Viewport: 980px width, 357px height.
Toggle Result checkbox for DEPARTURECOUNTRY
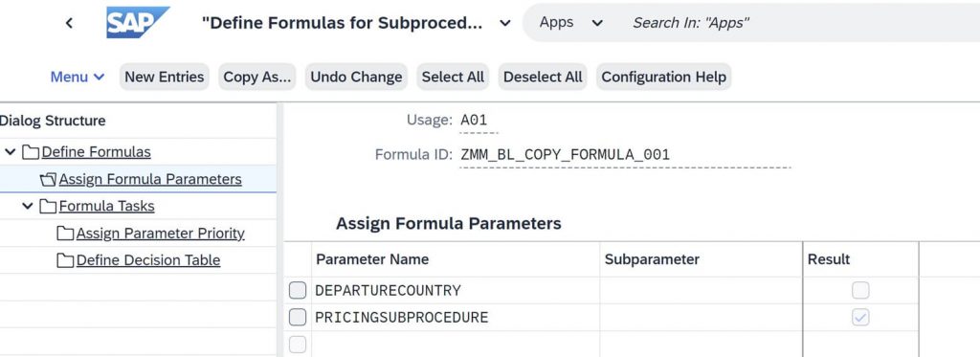click(x=860, y=290)
